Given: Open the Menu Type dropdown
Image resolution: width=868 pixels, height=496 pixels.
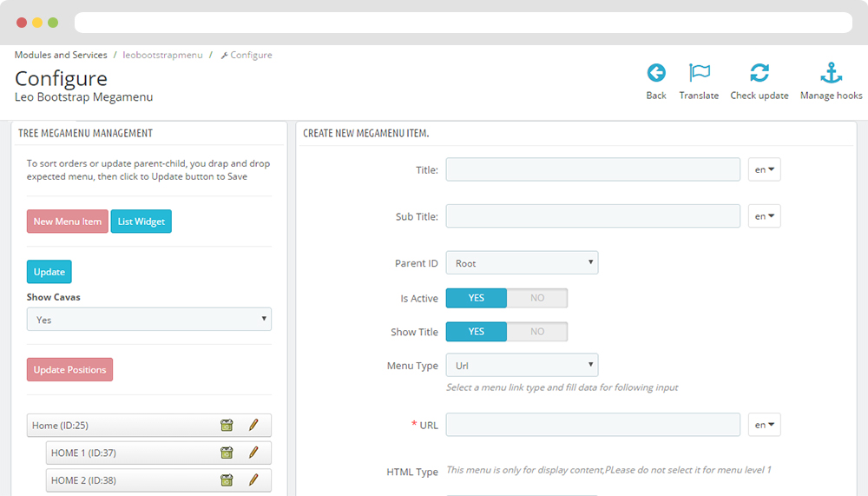Looking at the screenshot, I should pyautogui.click(x=522, y=365).
